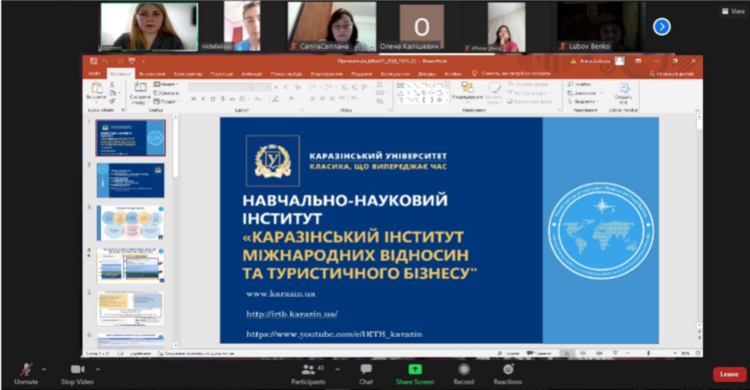Click the Find magnifier icon
This screenshot has height=390, width=750.
tap(571, 84)
